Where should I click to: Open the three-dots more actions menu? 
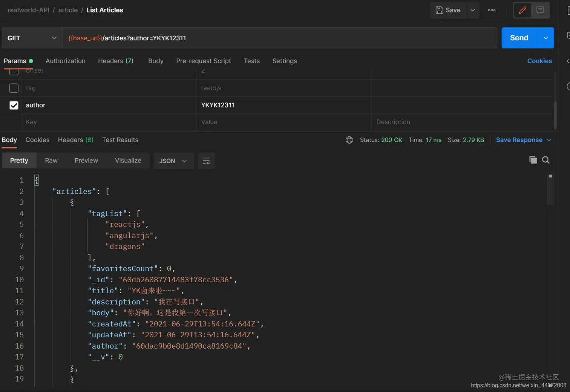492,10
